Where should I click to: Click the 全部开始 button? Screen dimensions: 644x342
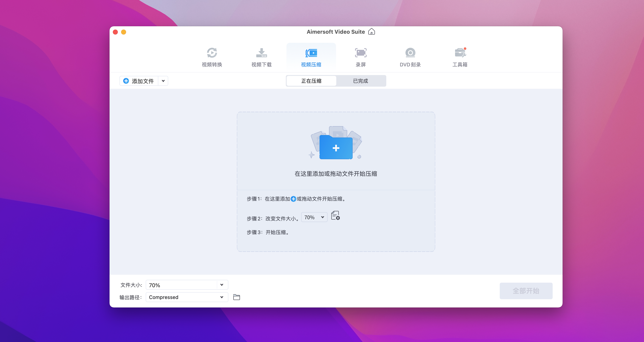pyautogui.click(x=526, y=291)
